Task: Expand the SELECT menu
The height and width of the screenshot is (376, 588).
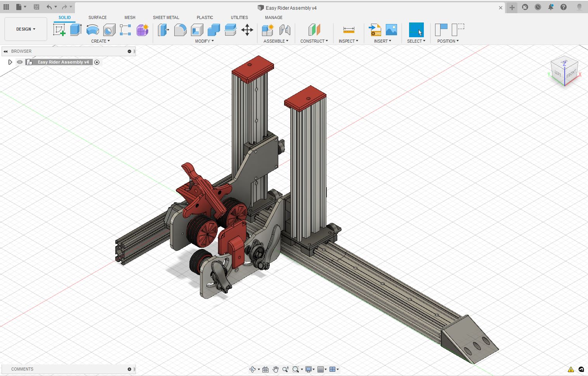Action: click(x=416, y=41)
